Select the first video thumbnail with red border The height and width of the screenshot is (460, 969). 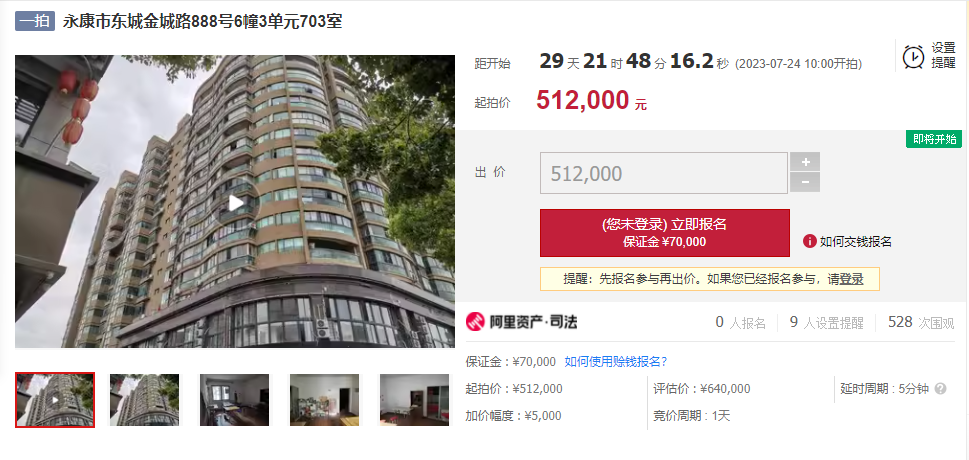pos(55,400)
